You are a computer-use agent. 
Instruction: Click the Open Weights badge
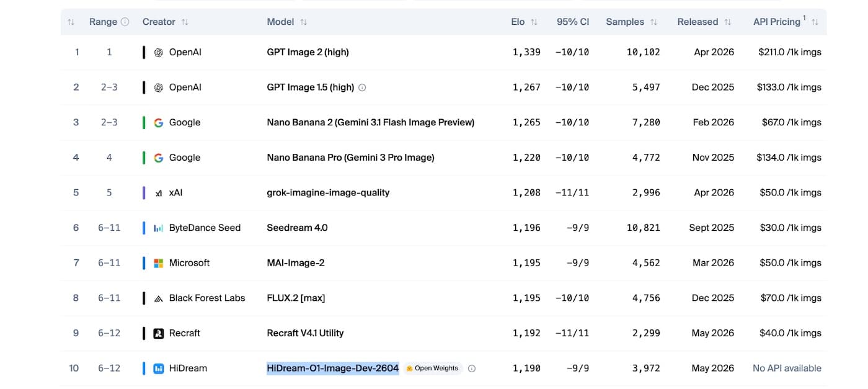click(433, 369)
